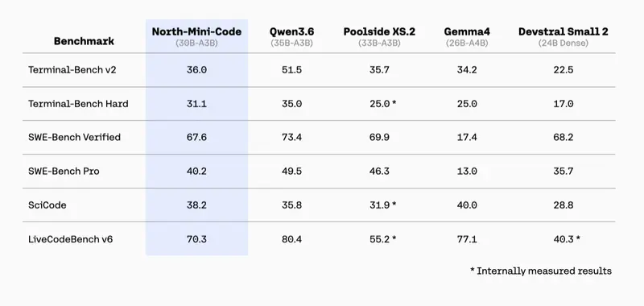Click the SWE-Bench Pro row label
The image size is (644, 306).
[64, 172]
